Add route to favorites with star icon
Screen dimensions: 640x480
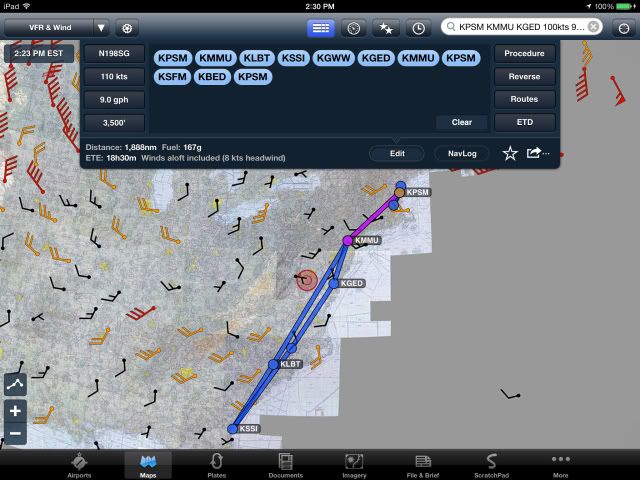point(510,153)
